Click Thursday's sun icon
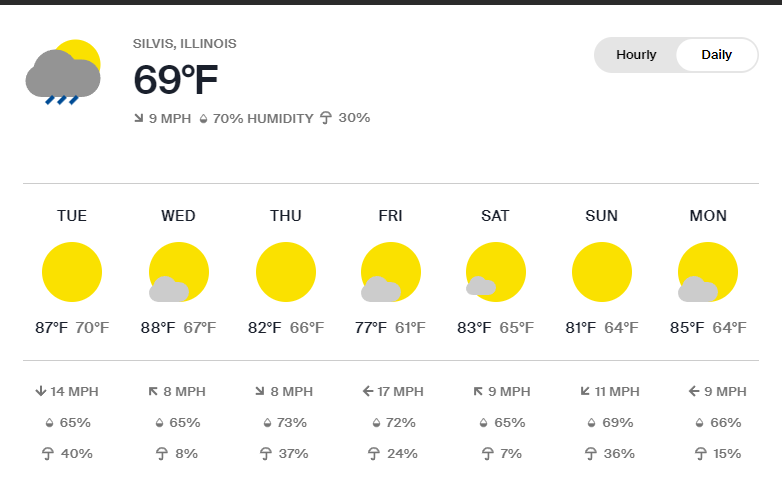This screenshot has width=782, height=483. click(x=285, y=273)
